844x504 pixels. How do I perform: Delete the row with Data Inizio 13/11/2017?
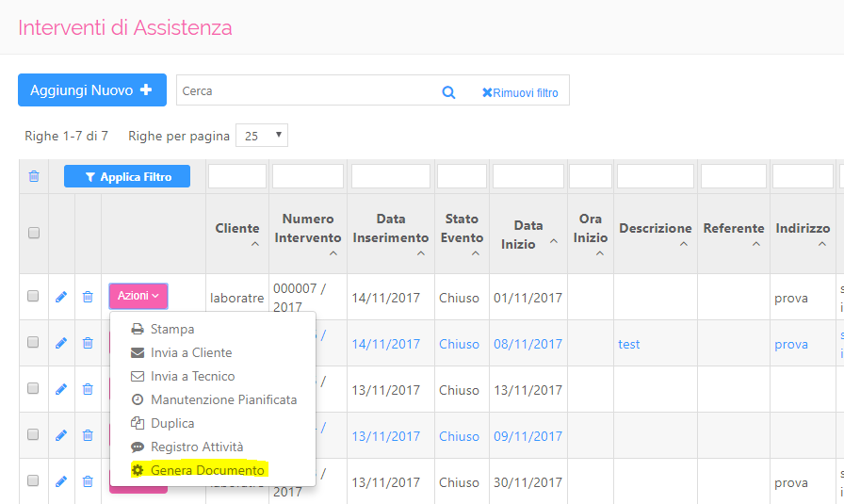(88, 389)
